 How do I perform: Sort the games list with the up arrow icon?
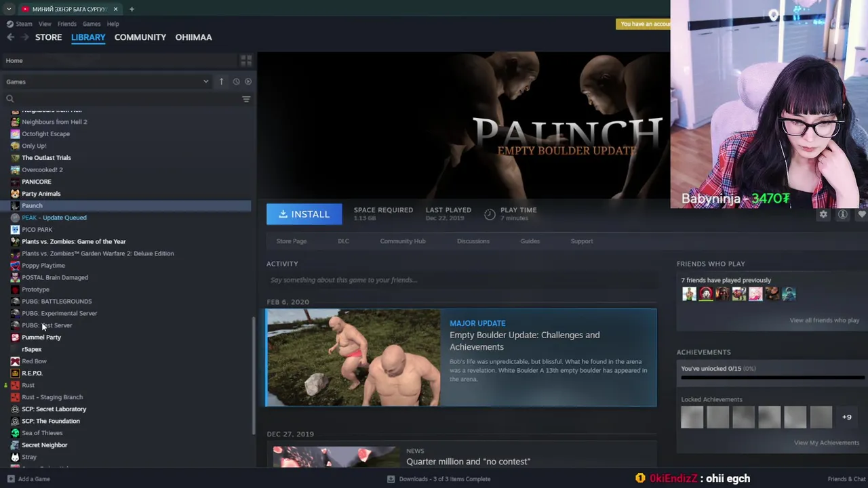(221, 81)
